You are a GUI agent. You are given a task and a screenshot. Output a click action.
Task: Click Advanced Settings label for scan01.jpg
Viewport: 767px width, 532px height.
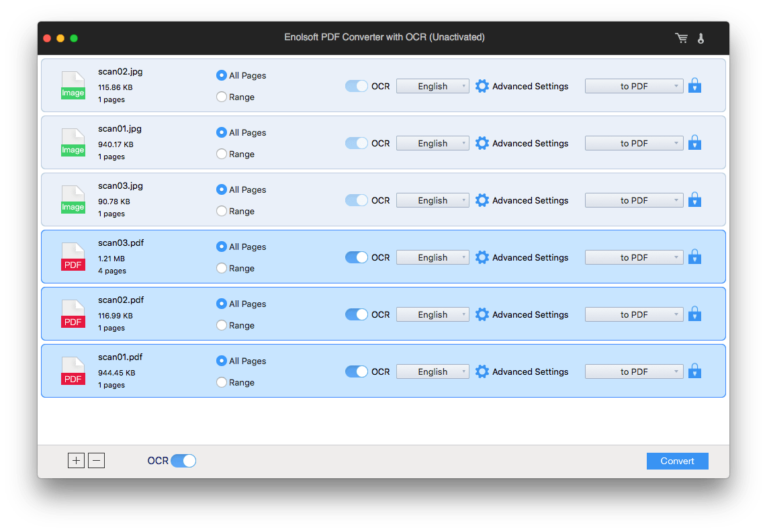pos(530,143)
